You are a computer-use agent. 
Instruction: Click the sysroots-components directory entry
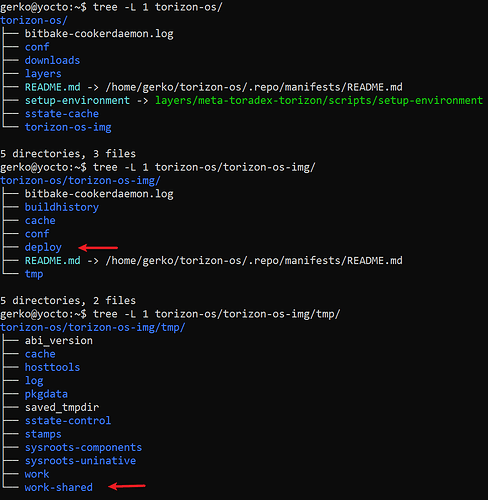pos(83,448)
